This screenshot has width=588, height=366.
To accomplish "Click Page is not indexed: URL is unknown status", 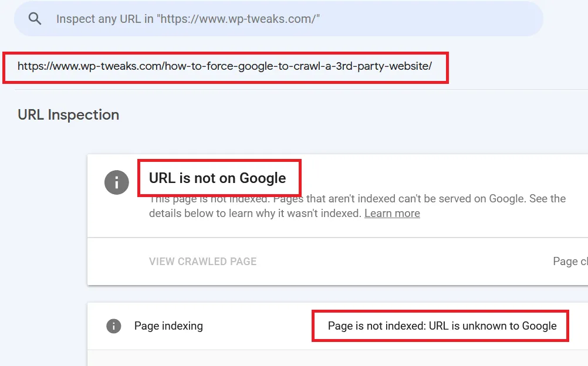I will tap(442, 326).
